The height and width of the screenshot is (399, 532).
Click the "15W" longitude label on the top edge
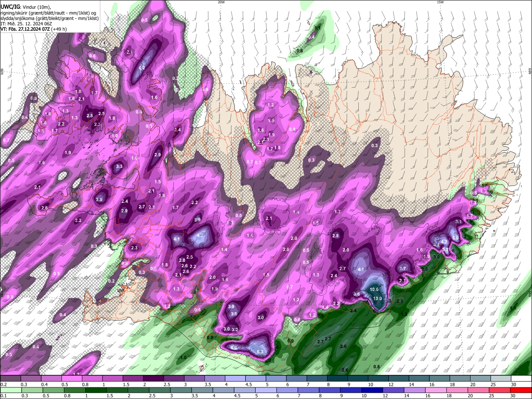[x=440, y=2]
